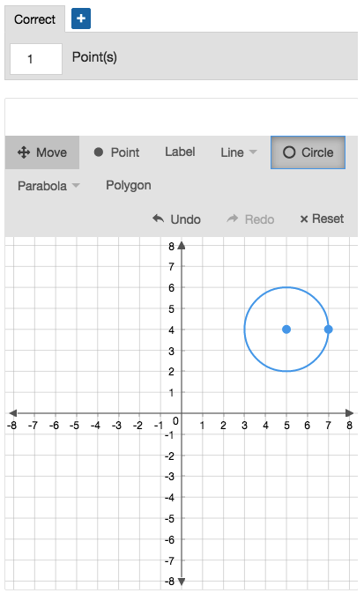Select the Point tool
This screenshot has height=593, width=364.
(117, 152)
